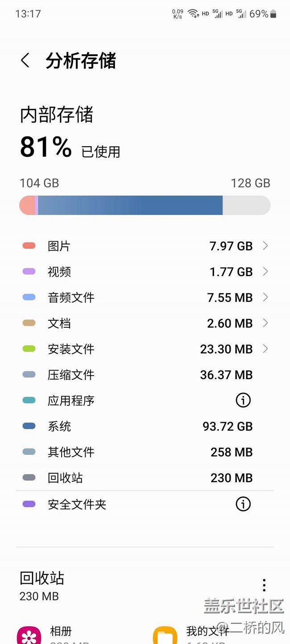Tap the Wi-Fi status icon
The image size is (290, 644).
coord(193,13)
